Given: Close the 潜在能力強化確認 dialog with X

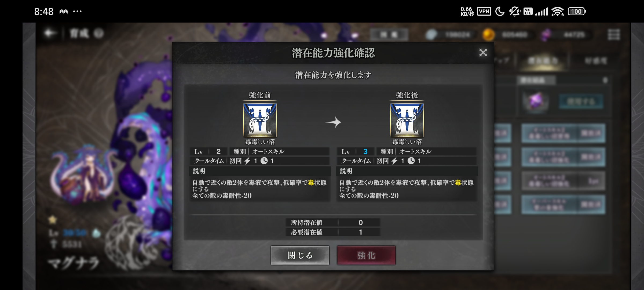Looking at the screenshot, I should [483, 52].
